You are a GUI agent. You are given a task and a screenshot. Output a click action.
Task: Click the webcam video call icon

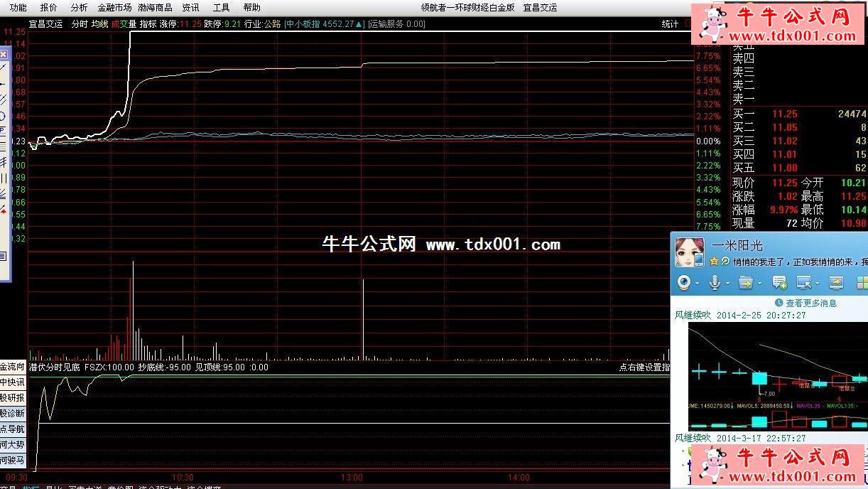point(683,282)
